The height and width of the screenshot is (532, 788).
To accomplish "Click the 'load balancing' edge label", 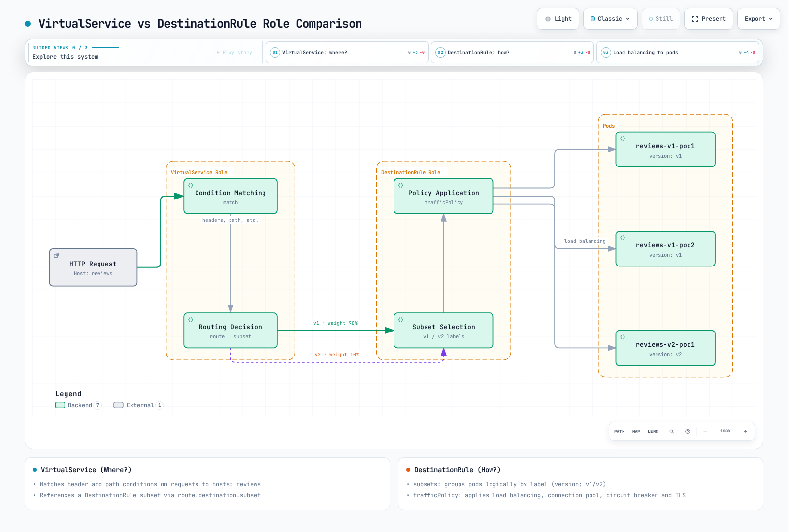I will 585,241.
